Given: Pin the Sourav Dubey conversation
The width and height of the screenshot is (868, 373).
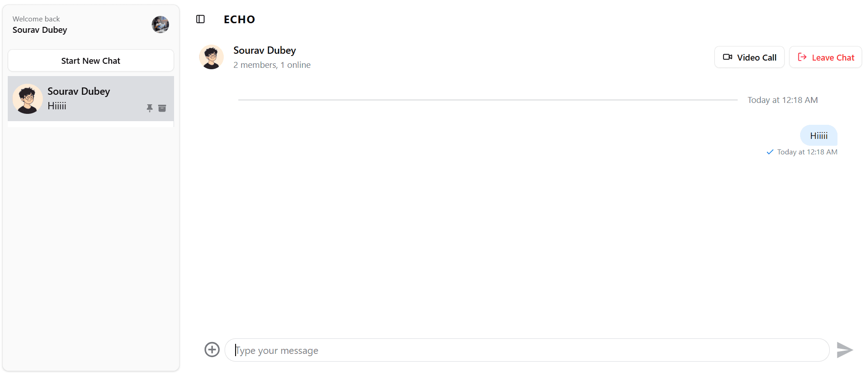Looking at the screenshot, I should click(149, 108).
